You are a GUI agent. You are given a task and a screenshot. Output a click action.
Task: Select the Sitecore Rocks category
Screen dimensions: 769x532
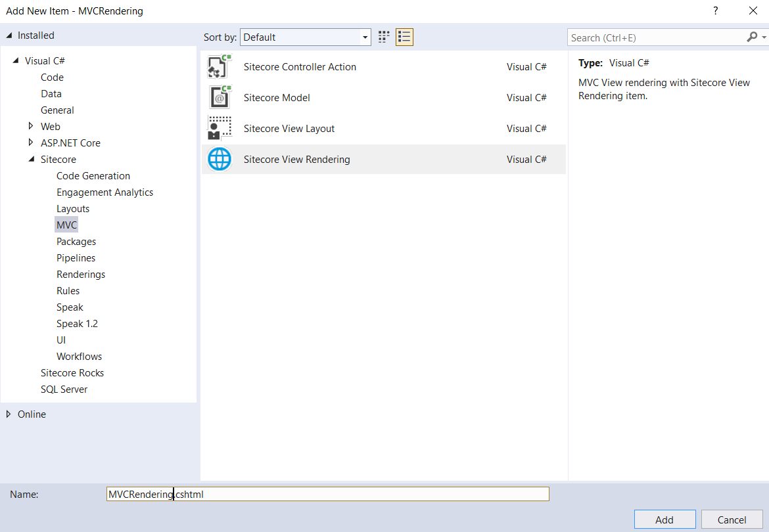tap(72, 373)
